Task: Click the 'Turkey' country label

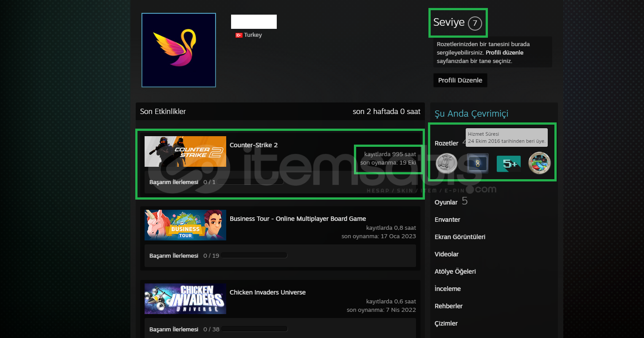Action: coord(253,35)
